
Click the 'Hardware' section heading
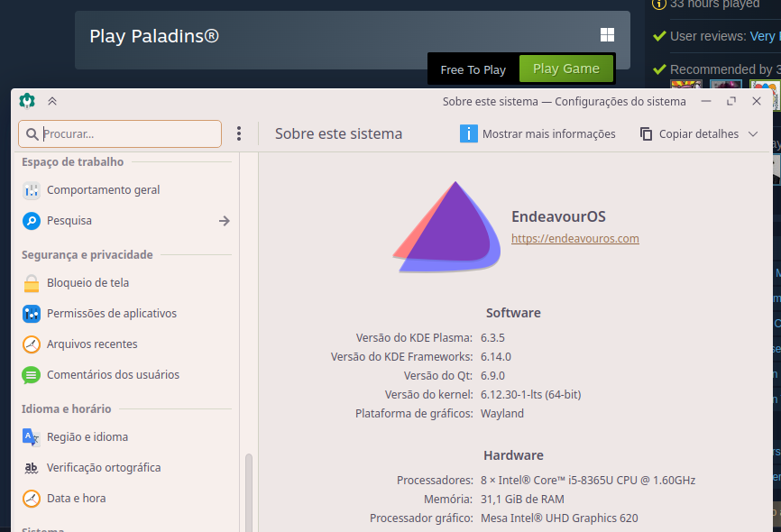point(513,455)
